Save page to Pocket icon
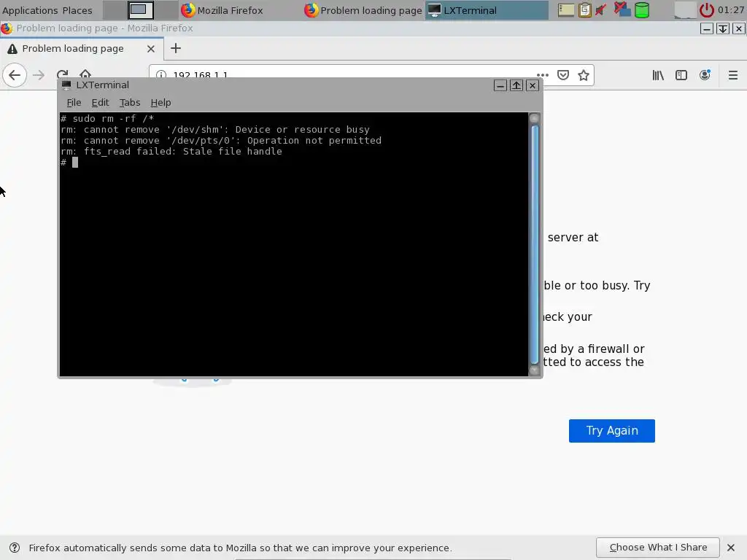This screenshot has height=560, width=747. [563, 75]
